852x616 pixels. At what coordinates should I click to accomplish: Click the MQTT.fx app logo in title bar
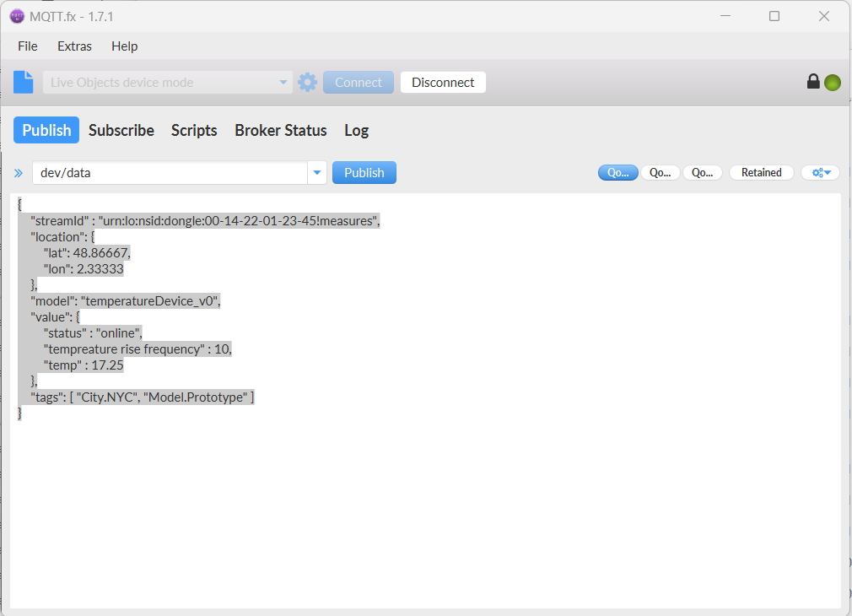pyautogui.click(x=17, y=16)
